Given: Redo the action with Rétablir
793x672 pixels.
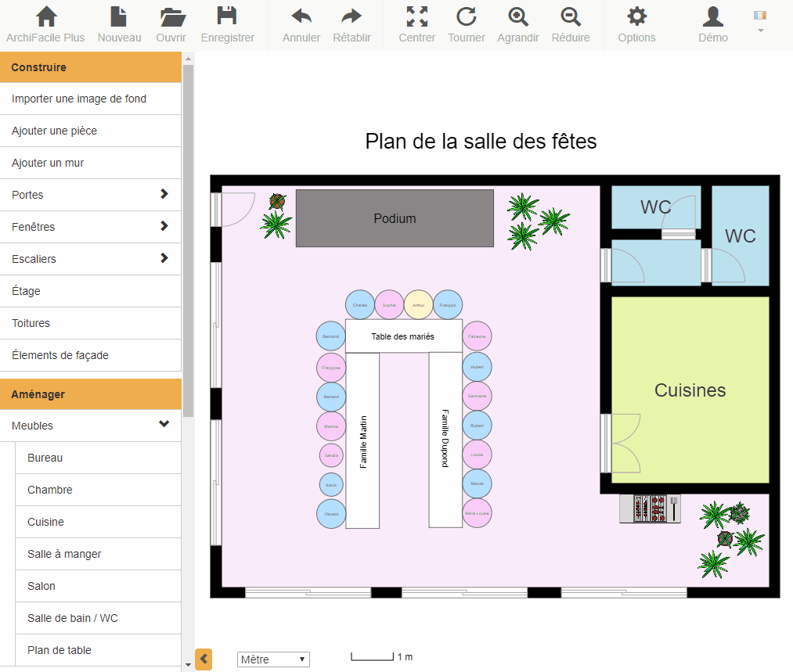Looking at the screenshot, I should point(351,17).
